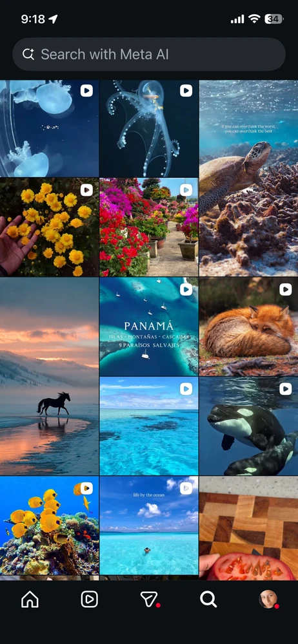Tap reel badge on curled fox video

click(x=286, y=290)
